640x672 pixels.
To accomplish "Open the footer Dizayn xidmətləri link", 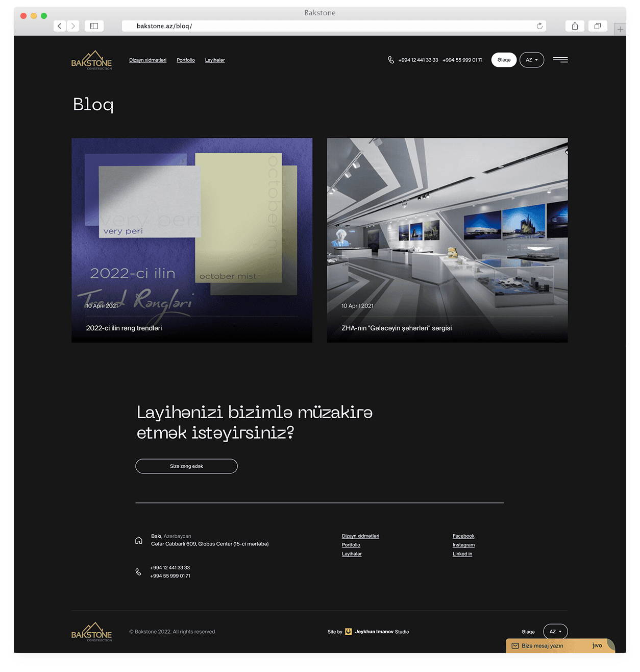I will pos(360,536).
